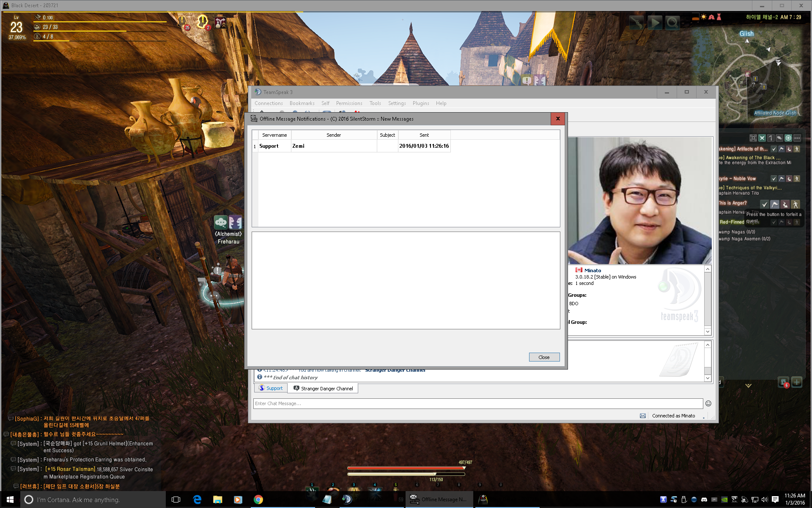Click flag icon beside This is Anger quest

click(x=775, y=204)
